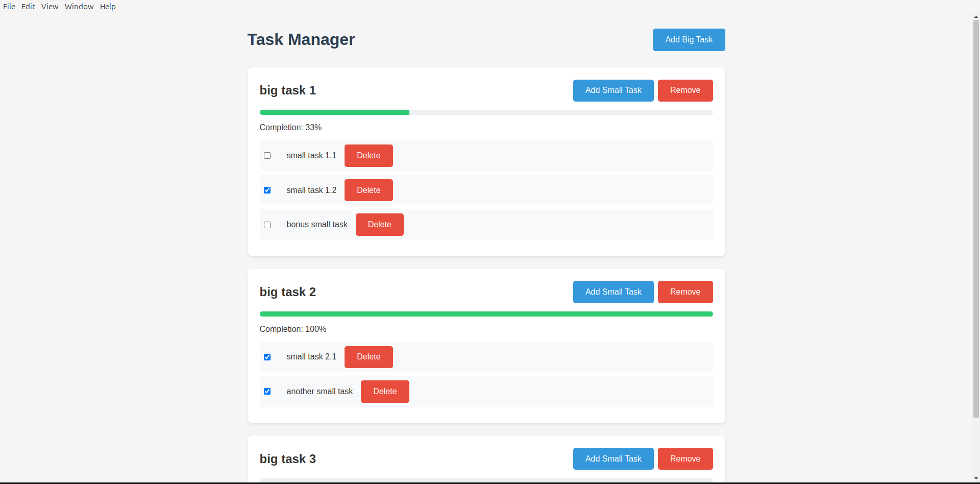The height and width of the screenshot is (484, 980).
Task: Uncheck the small task 2.1 checkbox
Action: click(x=267, y=357)
